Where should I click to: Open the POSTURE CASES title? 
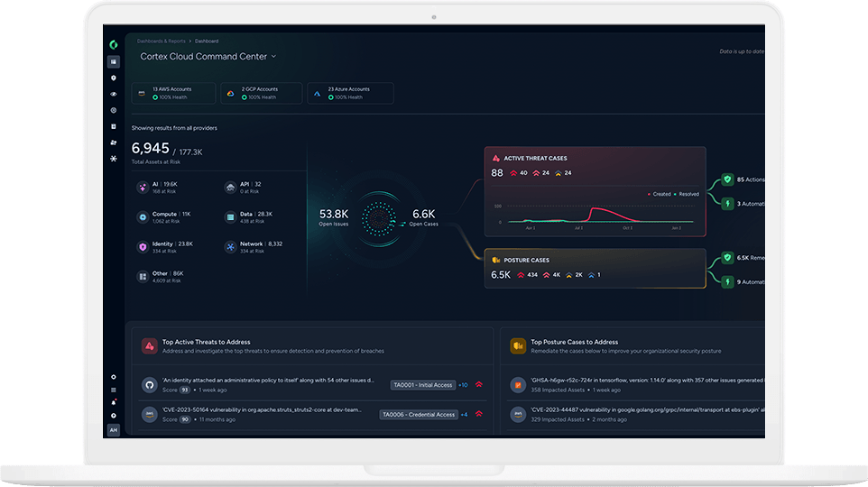tap(526, 260)
